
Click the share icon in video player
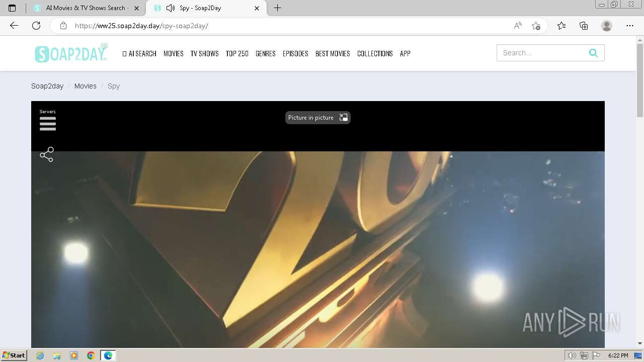point(47,154)
